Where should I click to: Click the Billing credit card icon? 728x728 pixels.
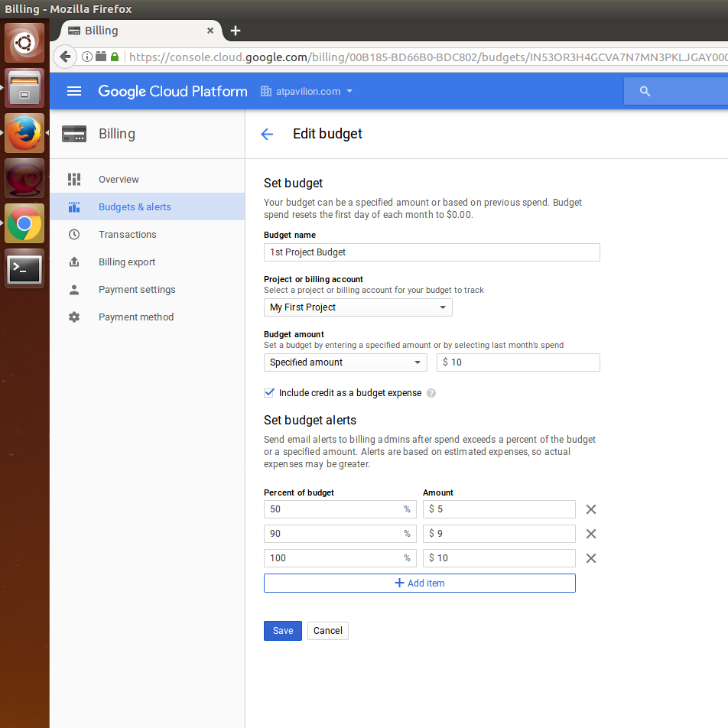click(x=74, y=134)
